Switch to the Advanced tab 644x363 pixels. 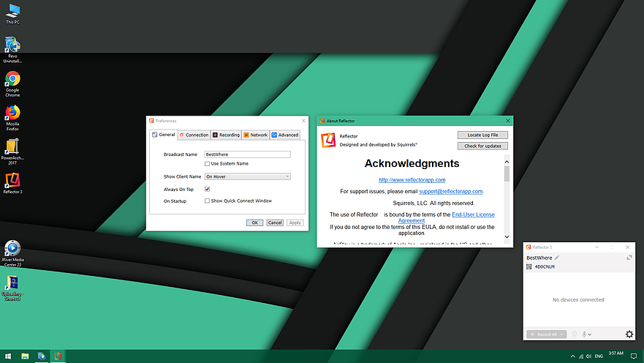[285, 135]
